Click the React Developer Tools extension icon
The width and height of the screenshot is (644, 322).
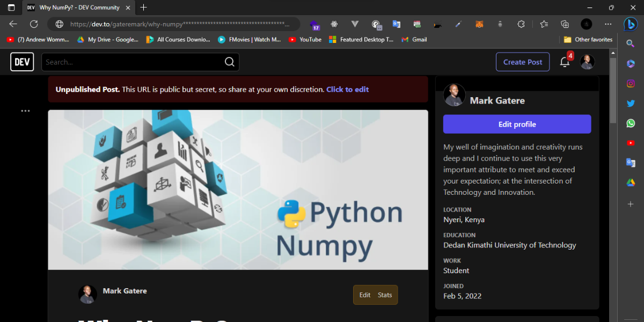pos(334,24)
